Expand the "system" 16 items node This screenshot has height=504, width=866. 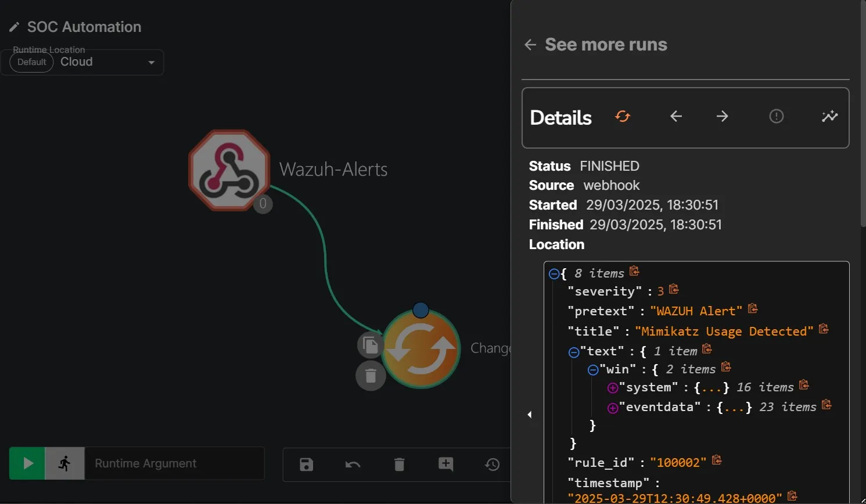[x=612, y=388]
